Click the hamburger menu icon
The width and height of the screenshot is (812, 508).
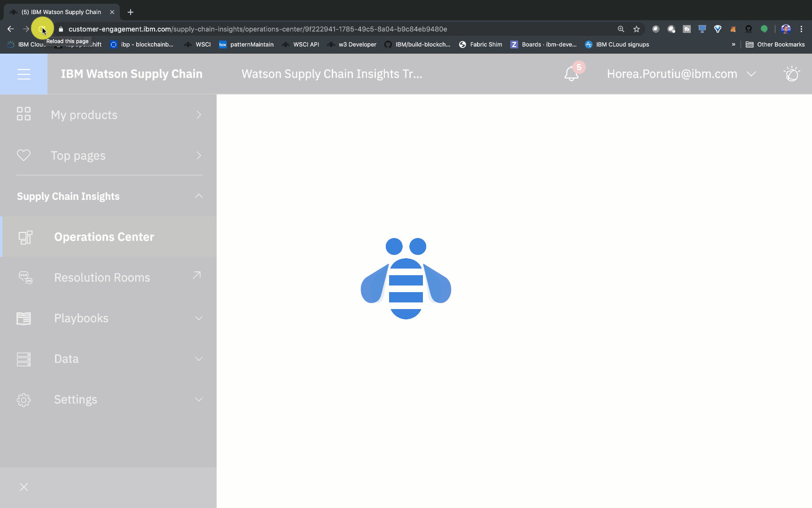[23, 74]
